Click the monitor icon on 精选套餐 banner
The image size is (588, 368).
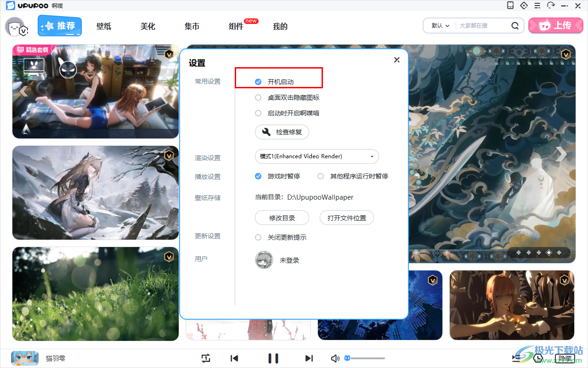coord(34,67)
